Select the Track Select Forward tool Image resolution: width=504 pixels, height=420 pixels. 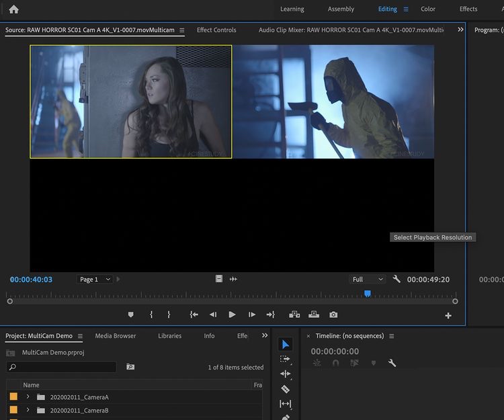coord(285,360)
